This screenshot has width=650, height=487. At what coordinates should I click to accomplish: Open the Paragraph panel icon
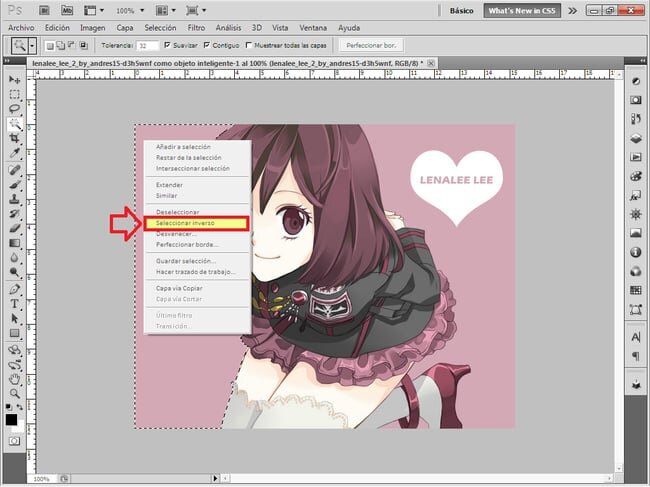click(635, 356)
